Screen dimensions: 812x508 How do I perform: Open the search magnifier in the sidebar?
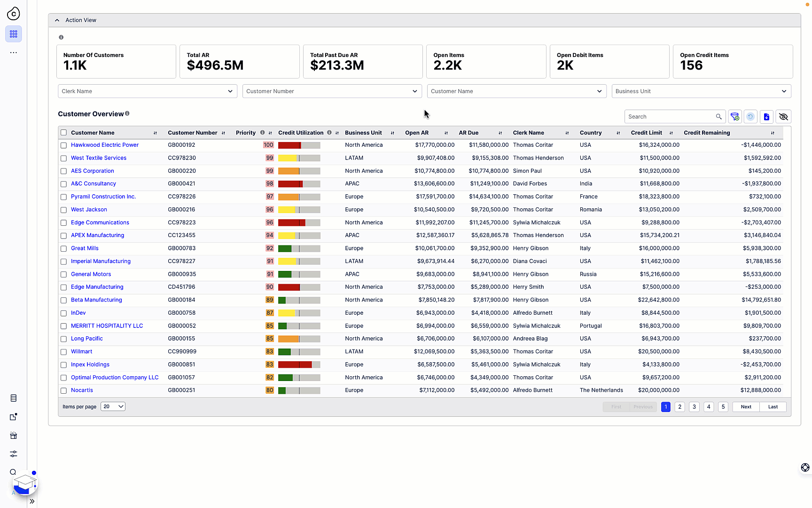pos(13,472)
